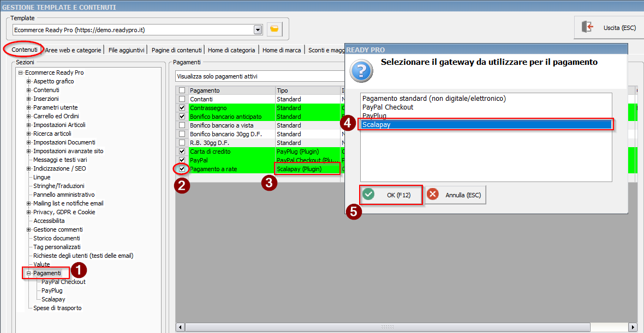The image size is (644, 333).
Task: Open the File aggiuntivi tab
Action: pyautogui.click(x=126, y=50)
